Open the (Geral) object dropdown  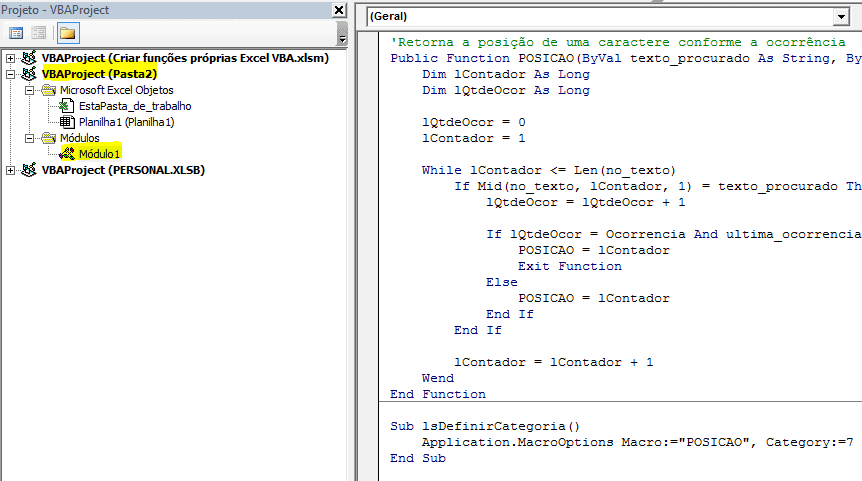[x=840, y=17]
